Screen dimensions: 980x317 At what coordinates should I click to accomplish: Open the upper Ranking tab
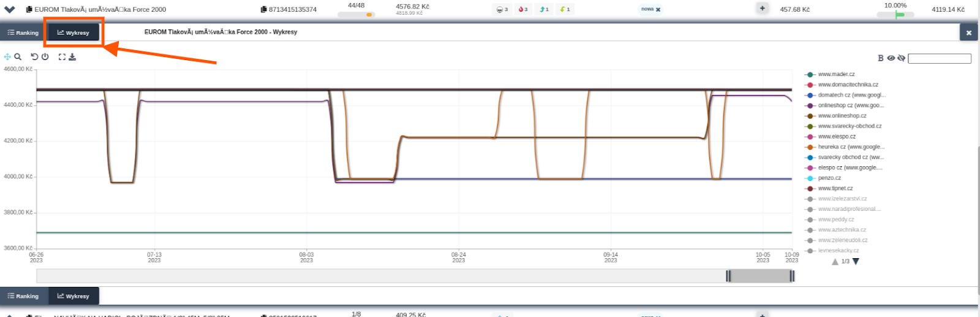[23, 32]
